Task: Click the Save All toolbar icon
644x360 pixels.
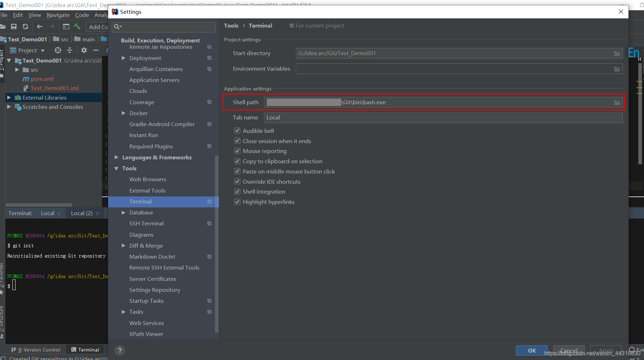Action: click(x=14, y=26)
